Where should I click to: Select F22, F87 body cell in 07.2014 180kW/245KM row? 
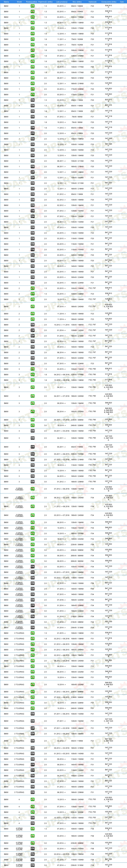(x=92, y=307)
